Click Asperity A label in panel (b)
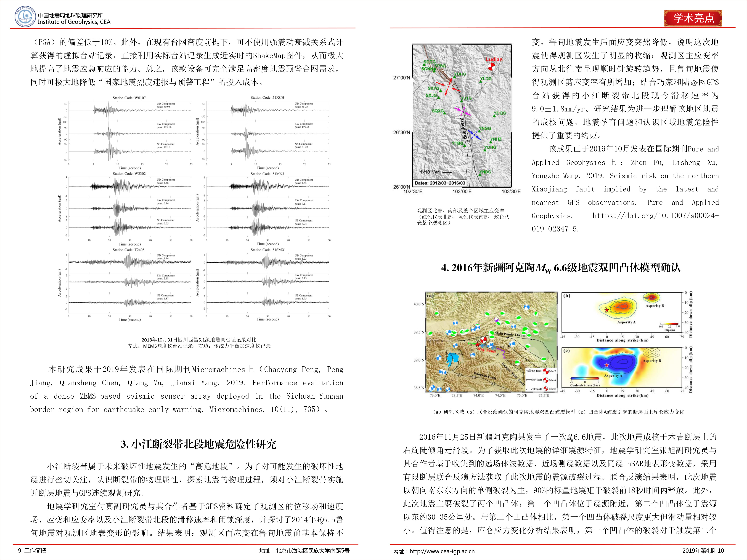Image resolution: width=747 pixels, height=560 pixels. point(626,322)
